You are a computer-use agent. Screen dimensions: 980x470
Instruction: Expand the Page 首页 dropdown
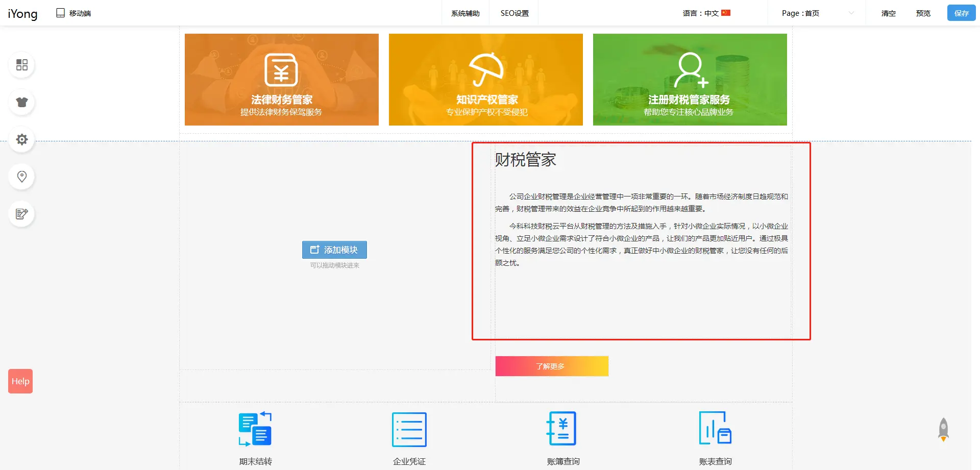coord(817,13)
